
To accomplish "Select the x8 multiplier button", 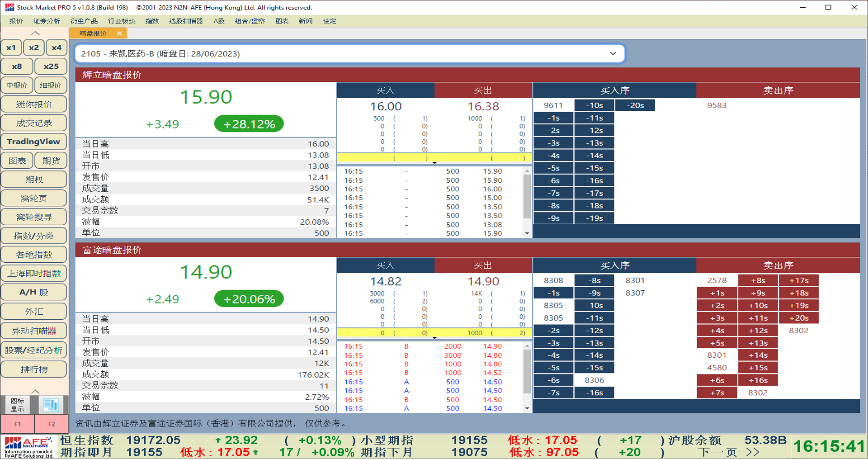I will coord(17,66).
